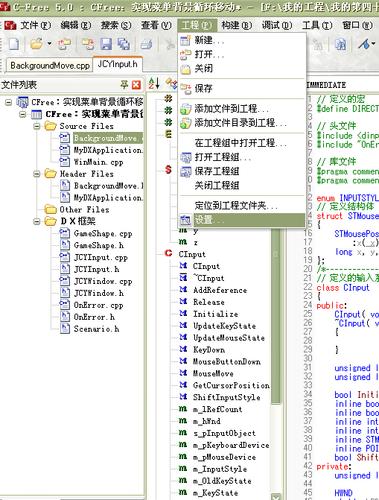Click the 新建 menu icon
The width and height of the screenshot is (379, 500).
185,41
